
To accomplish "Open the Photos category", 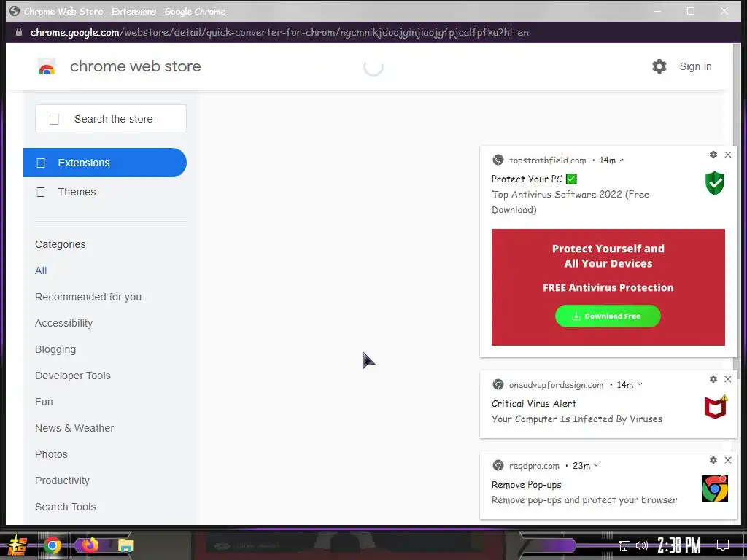I will [x=51, y=454].
